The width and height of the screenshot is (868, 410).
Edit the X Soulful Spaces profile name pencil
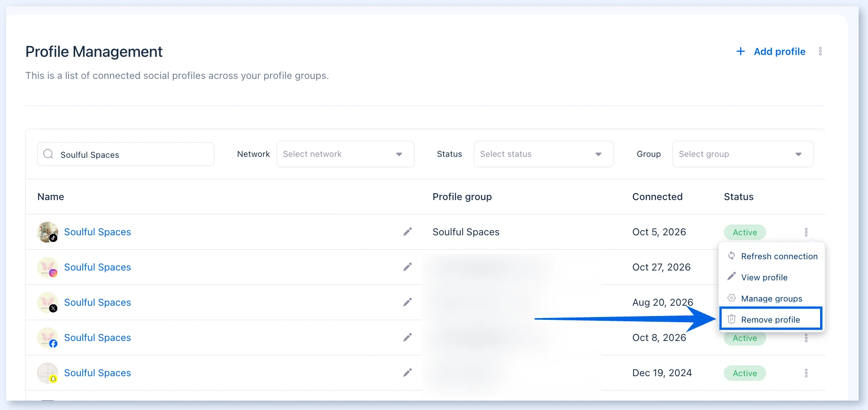tap(407, 302)
